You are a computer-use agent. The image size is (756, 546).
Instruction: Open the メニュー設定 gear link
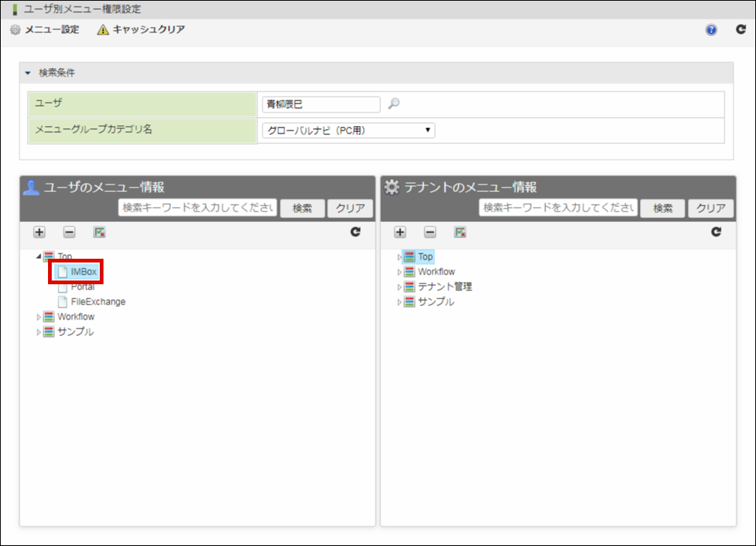[44, 30]
